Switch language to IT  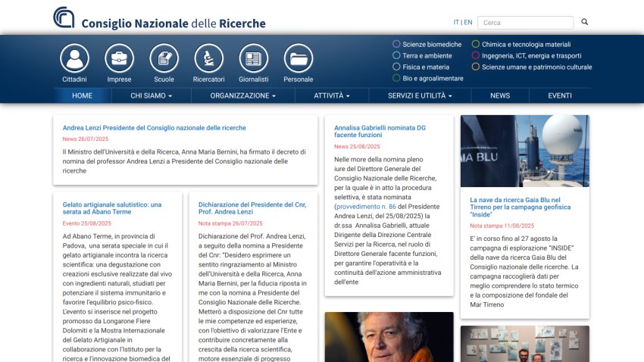point(456,22)
